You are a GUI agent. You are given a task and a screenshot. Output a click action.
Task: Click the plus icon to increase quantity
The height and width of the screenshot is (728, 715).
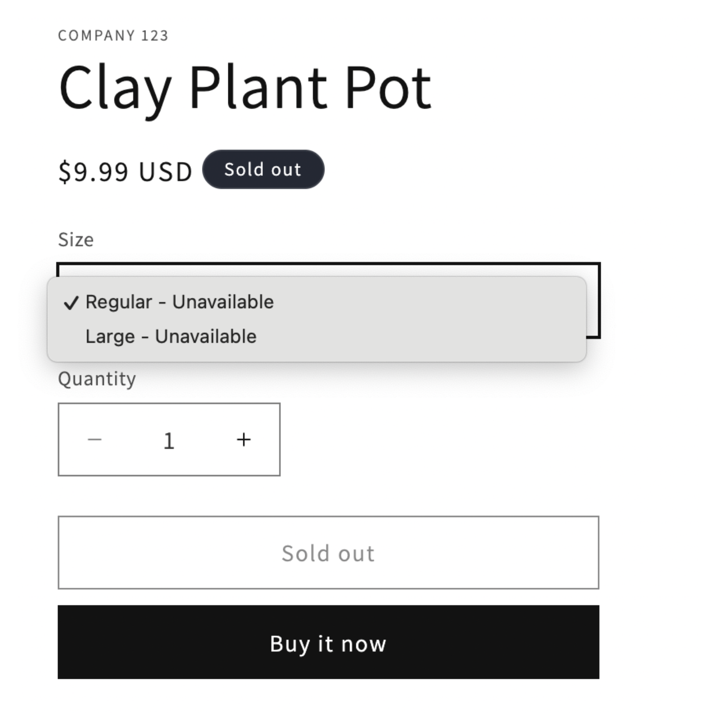[243, 439]
